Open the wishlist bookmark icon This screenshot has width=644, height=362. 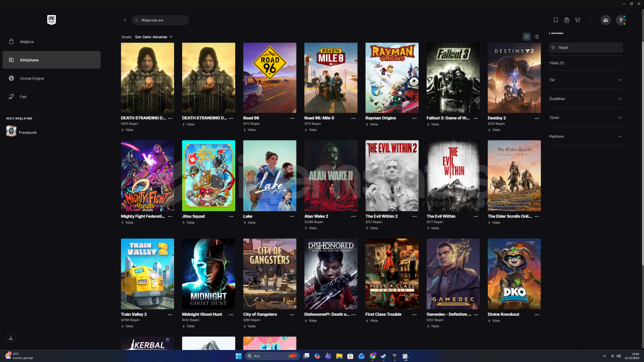[x=555, y=20]
